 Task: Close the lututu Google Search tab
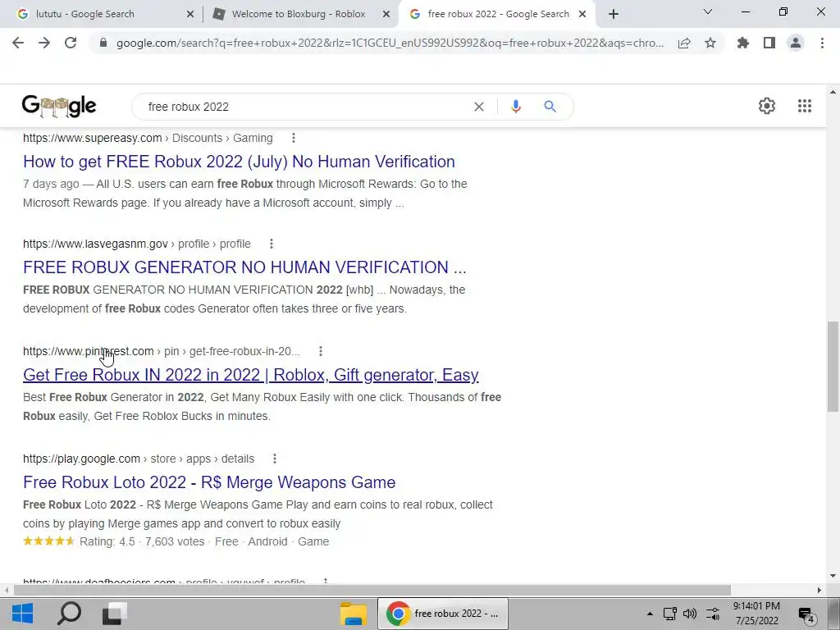point(190,15)
